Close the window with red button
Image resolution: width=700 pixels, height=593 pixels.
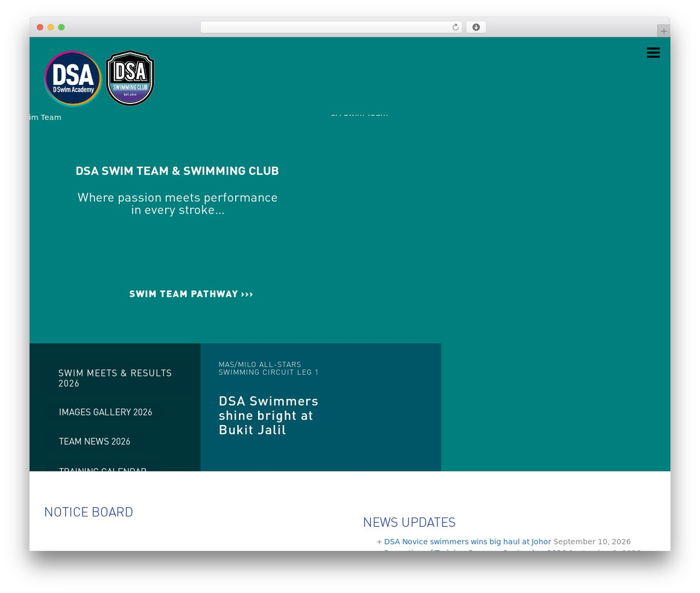coord(40,27)
